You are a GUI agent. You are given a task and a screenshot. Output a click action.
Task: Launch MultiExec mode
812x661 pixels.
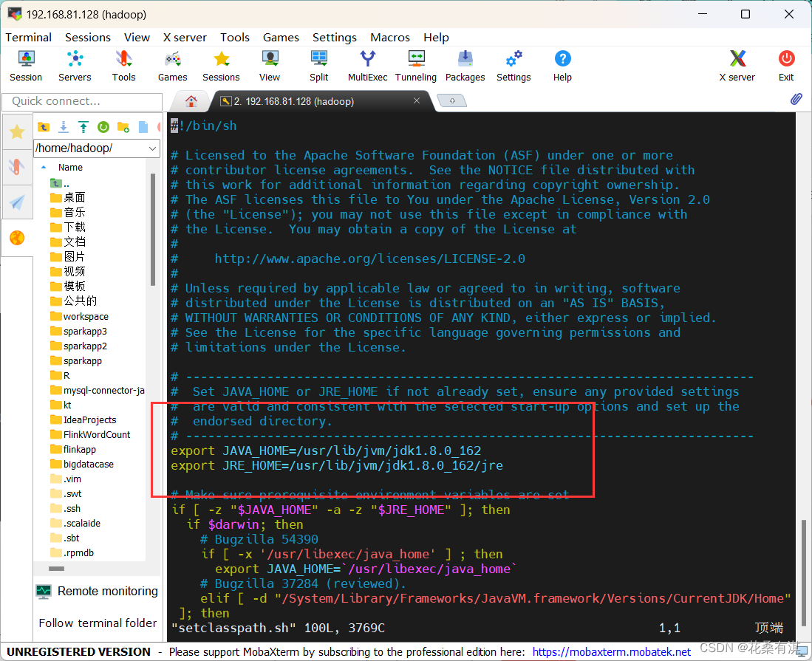point(367,65)
